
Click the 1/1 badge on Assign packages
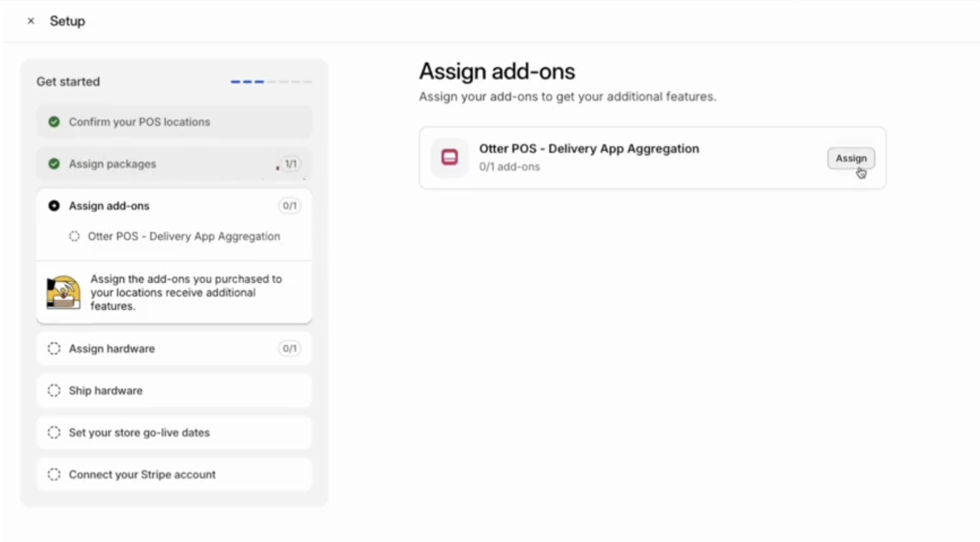coord(290,164)
